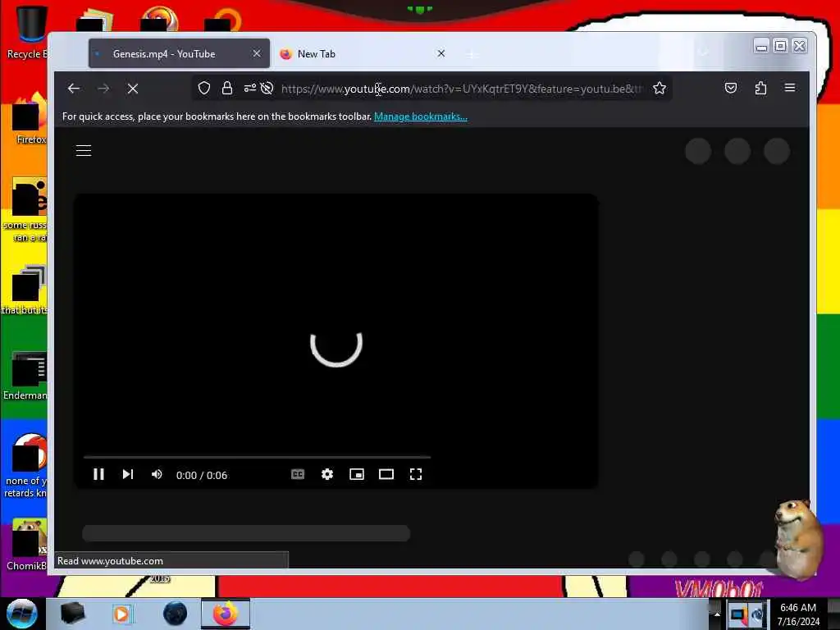Stop loading the page with the X button
The image size is (840, 630).
tap(133, 89)
